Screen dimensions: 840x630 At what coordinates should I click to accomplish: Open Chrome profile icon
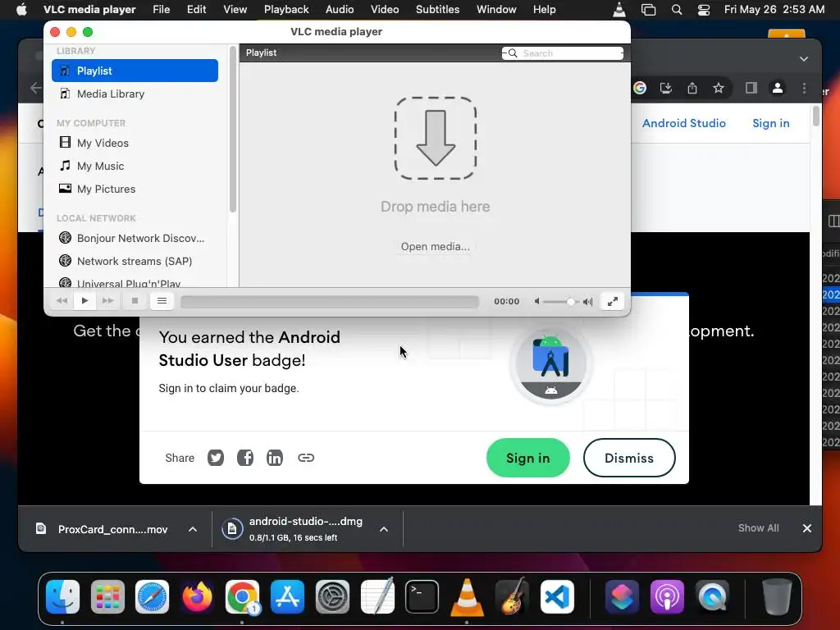(778, 88)
